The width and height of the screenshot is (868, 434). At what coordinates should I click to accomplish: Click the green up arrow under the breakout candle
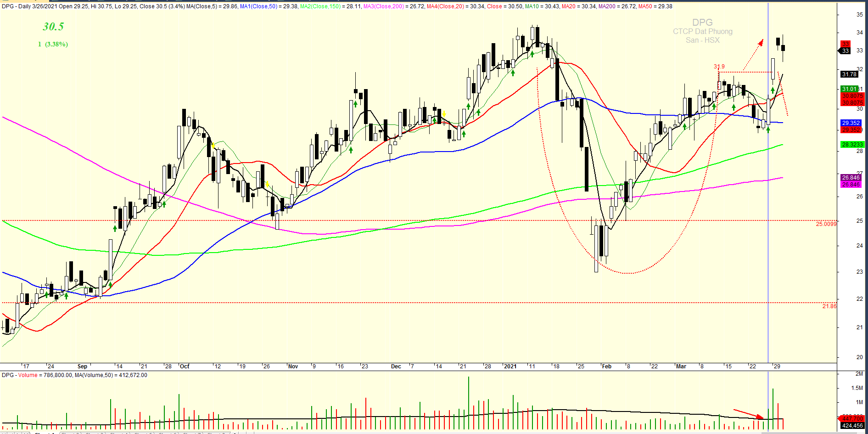[773, 90]
